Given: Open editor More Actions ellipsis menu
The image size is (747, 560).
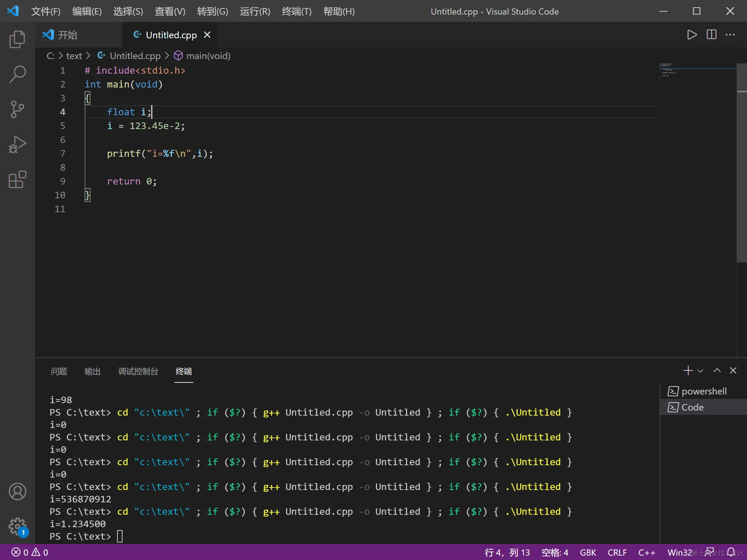Looking at the screenshot, I should click(730, 35).
